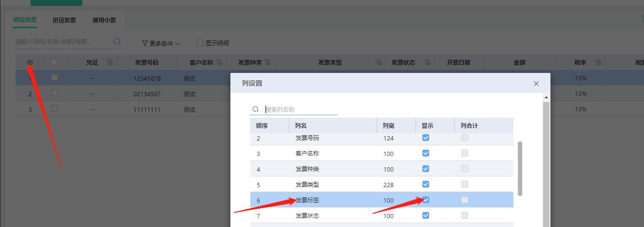The width and height of the screenshot is (644, 227).
Task: Toggle 显示明细 checkbox
Action: (x=200, y=43)
